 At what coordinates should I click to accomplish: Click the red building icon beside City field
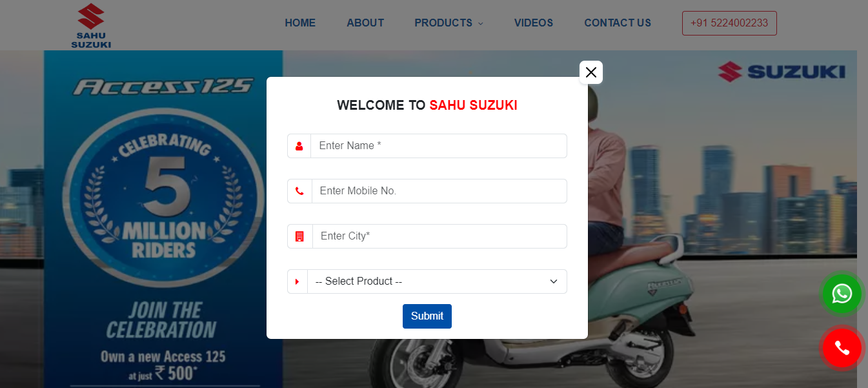click(x=299, y=236)
